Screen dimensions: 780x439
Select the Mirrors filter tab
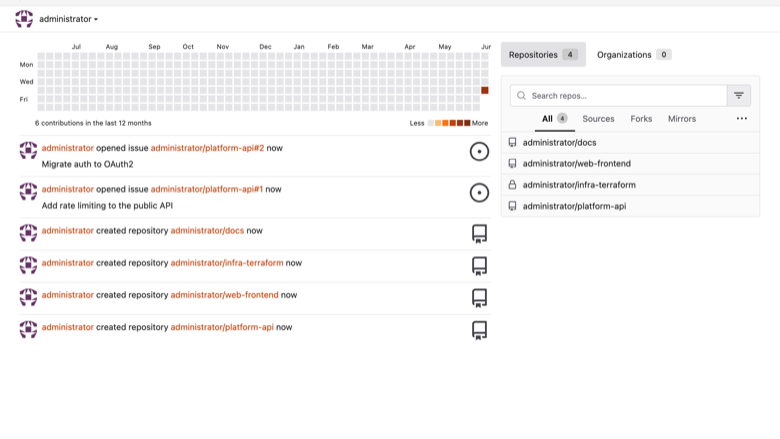pyautogui.click(x=682, y=119)
